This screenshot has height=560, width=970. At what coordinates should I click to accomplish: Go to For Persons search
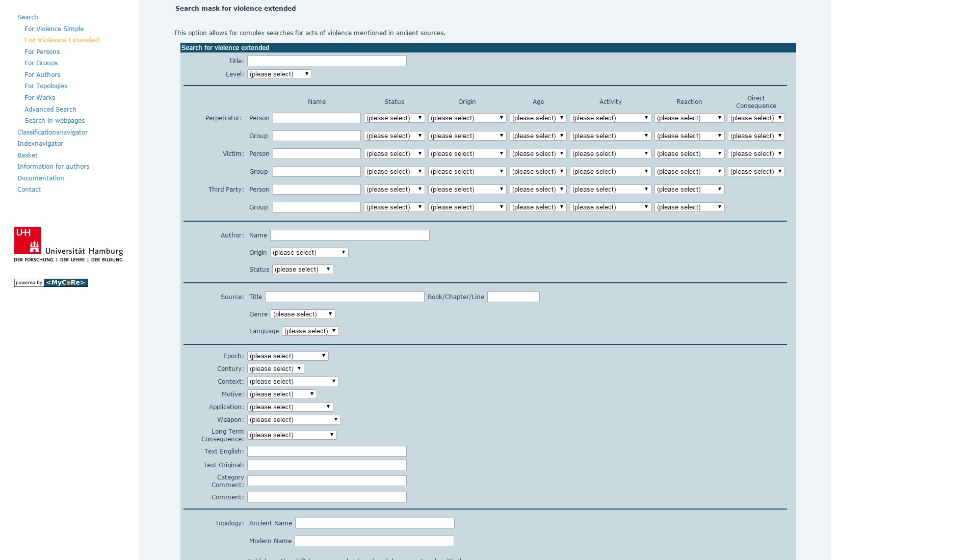click(x=42, y=52)
